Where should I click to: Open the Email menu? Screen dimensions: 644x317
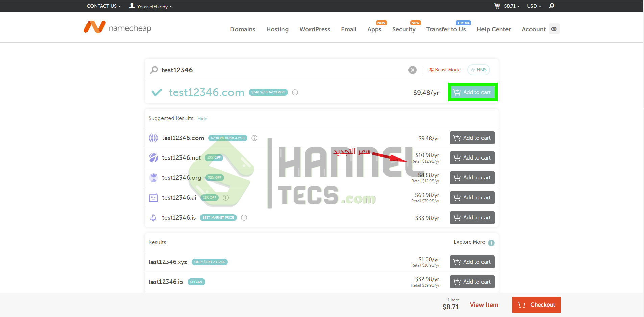pos(349,29)
